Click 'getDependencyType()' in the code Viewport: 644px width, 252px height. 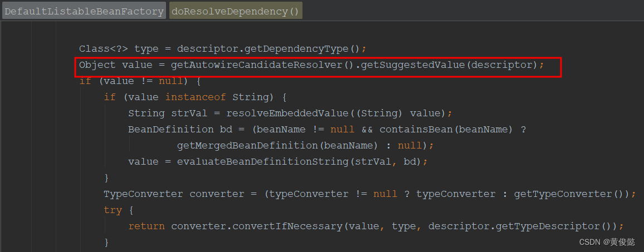coord(303,49)
